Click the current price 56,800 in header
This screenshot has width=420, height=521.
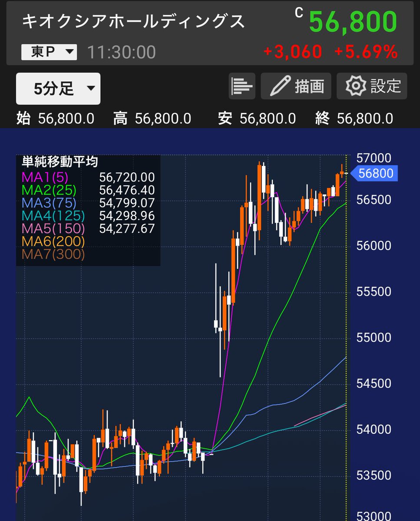353,21
